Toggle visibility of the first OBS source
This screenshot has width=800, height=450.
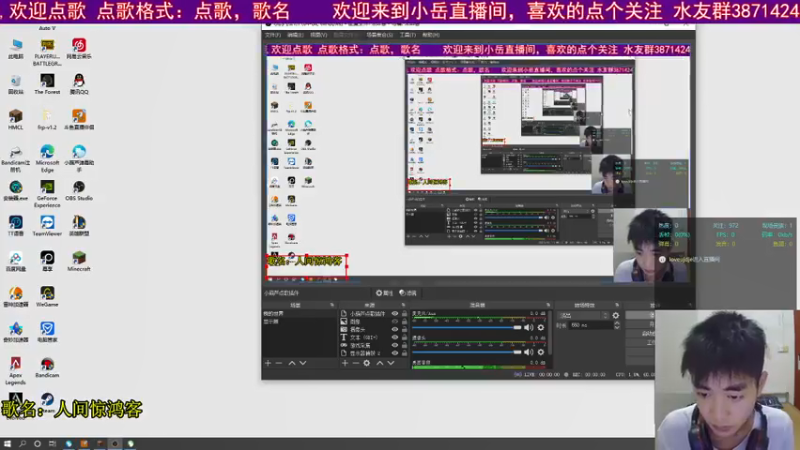click(x=394, y=314)
